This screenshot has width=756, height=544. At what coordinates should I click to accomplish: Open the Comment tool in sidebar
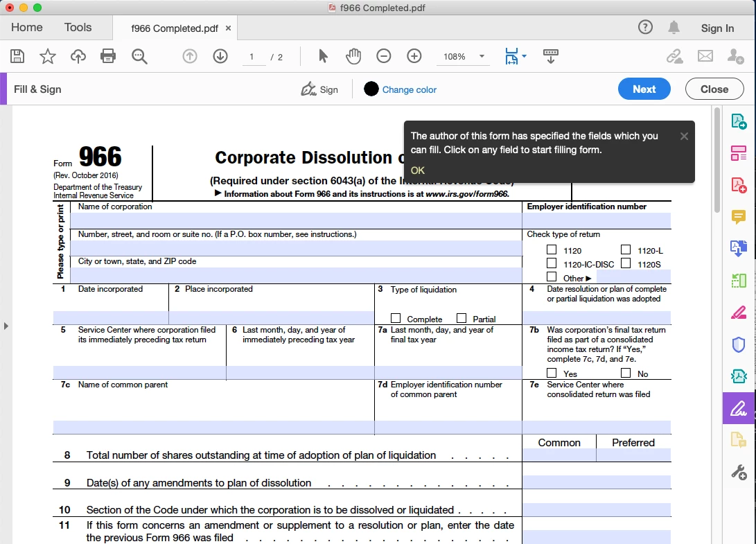click(739, 217)
